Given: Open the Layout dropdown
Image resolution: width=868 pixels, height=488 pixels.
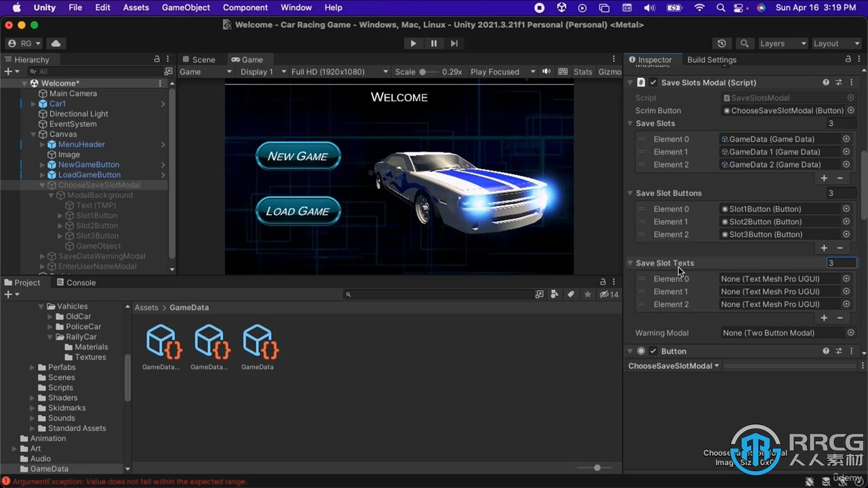Looking at the screenshot, I should click(836, 43).
